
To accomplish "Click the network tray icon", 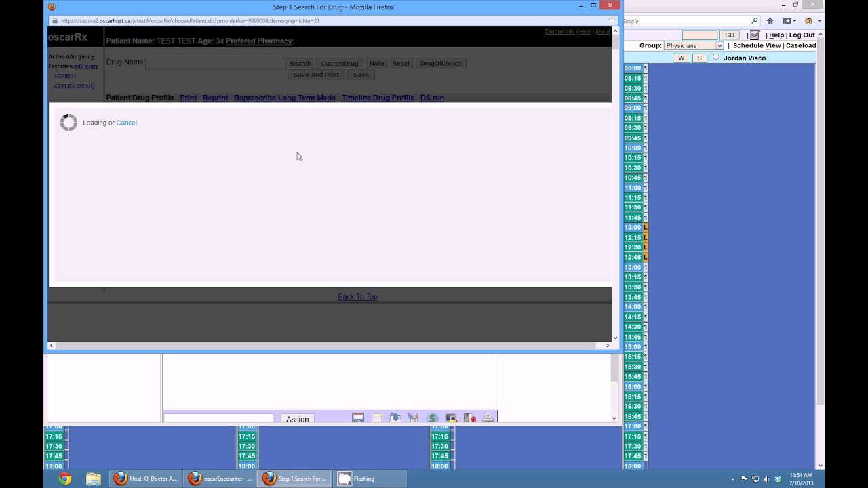I will click(755, 479).
